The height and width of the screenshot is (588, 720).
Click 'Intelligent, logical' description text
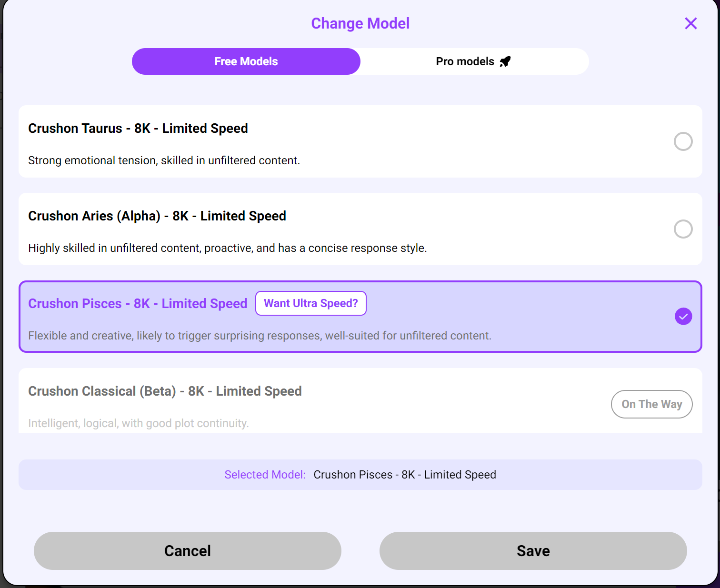point(139,423)
